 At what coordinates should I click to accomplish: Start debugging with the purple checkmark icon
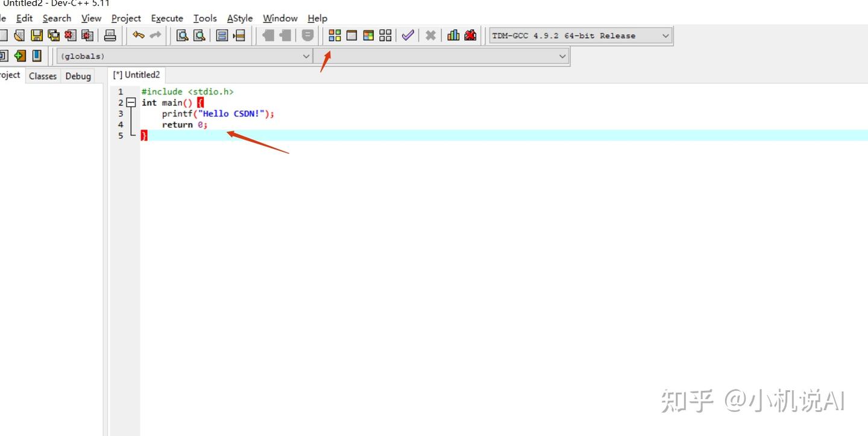click(408, 36)
